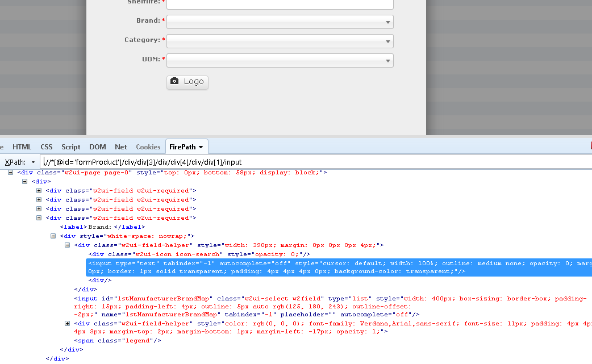Expand the w2ui-field-helper color rgb div
This screenshot has width=592, height=364.
[67, 323]
